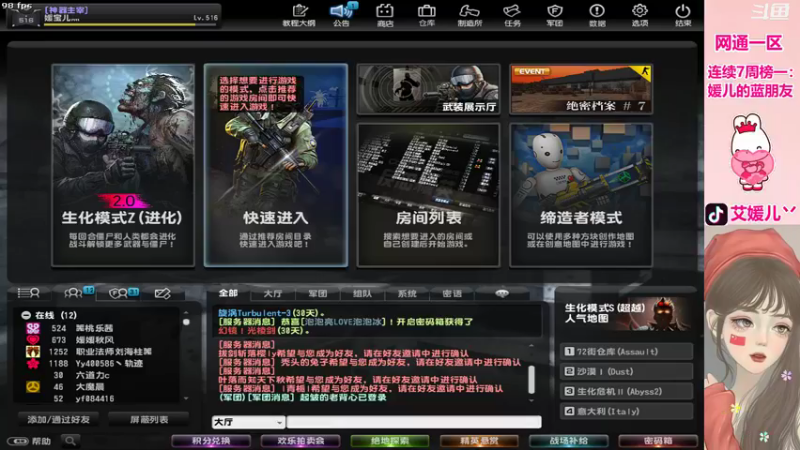
Task: Click the 屏蔽列表 block list button
Action: tap(148, 419)
